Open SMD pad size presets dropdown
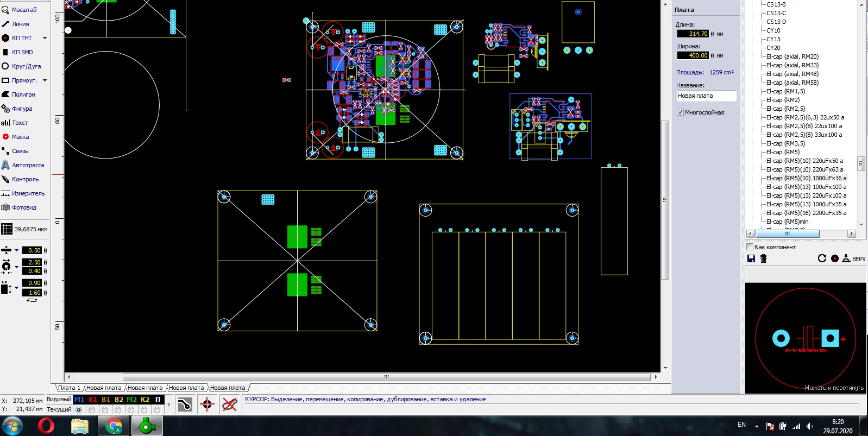The width and height of the screenshot is (868, 436). pyautogui.click(x=16, y=287)
